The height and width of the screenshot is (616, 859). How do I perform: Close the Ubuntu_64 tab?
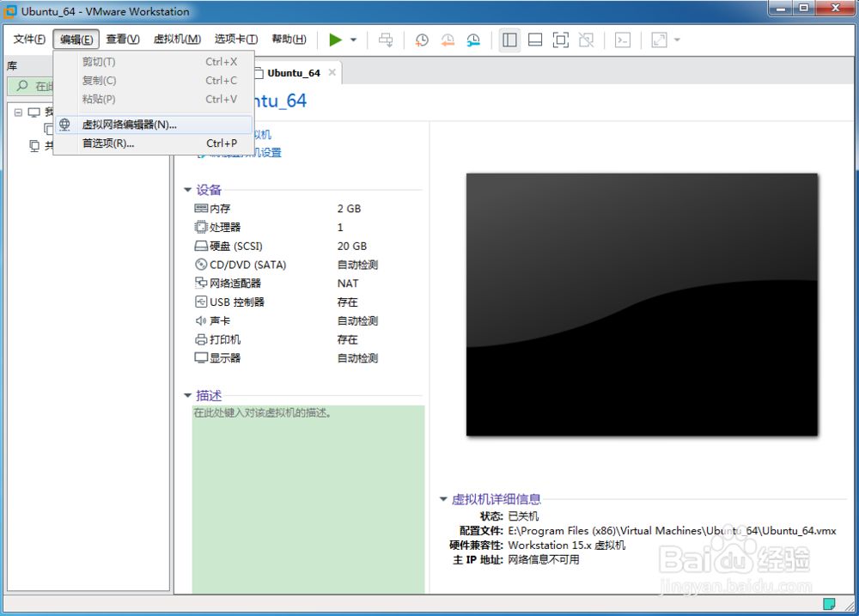tap(332, 72)
